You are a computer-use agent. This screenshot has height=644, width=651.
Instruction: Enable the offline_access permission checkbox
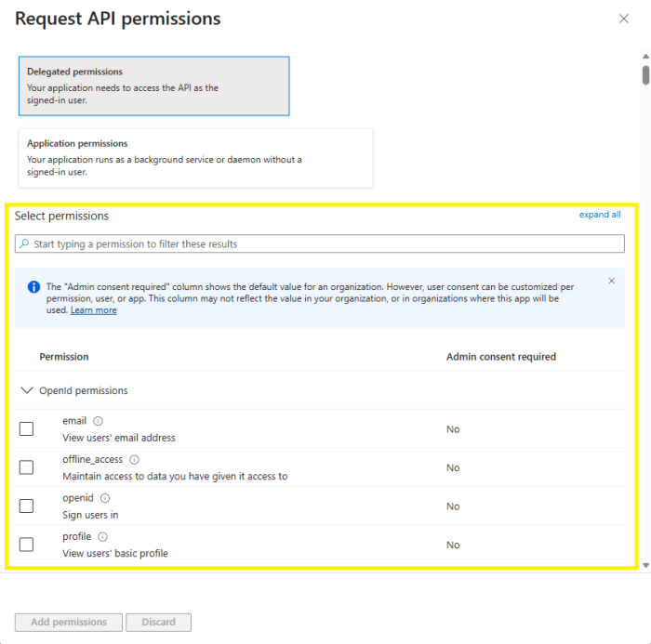[26, 467]
